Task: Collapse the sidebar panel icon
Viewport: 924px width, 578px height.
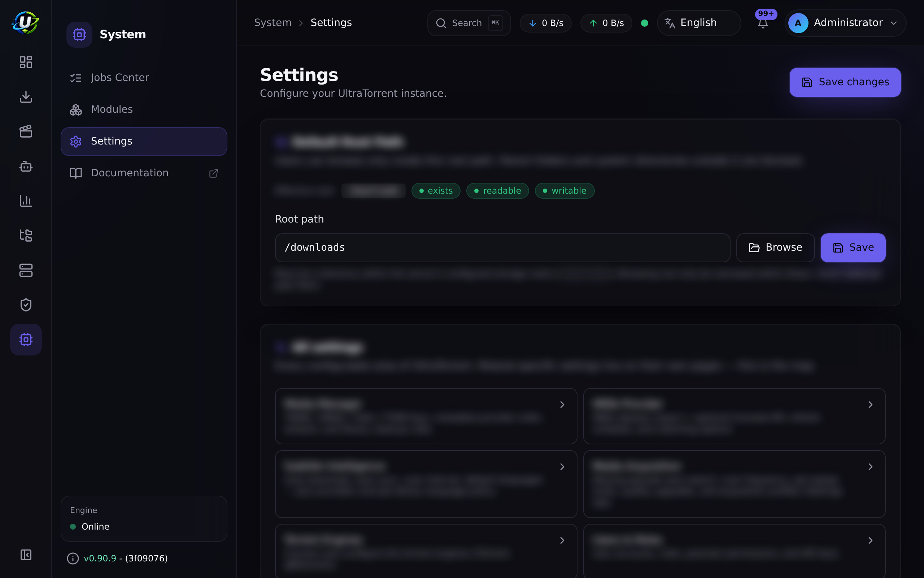Action: pos(26,555)
